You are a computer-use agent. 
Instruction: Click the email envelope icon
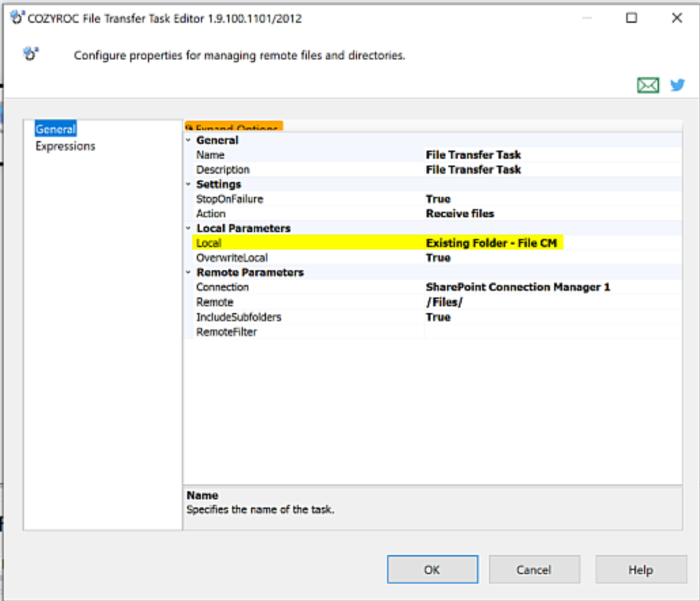coord(648,85)
